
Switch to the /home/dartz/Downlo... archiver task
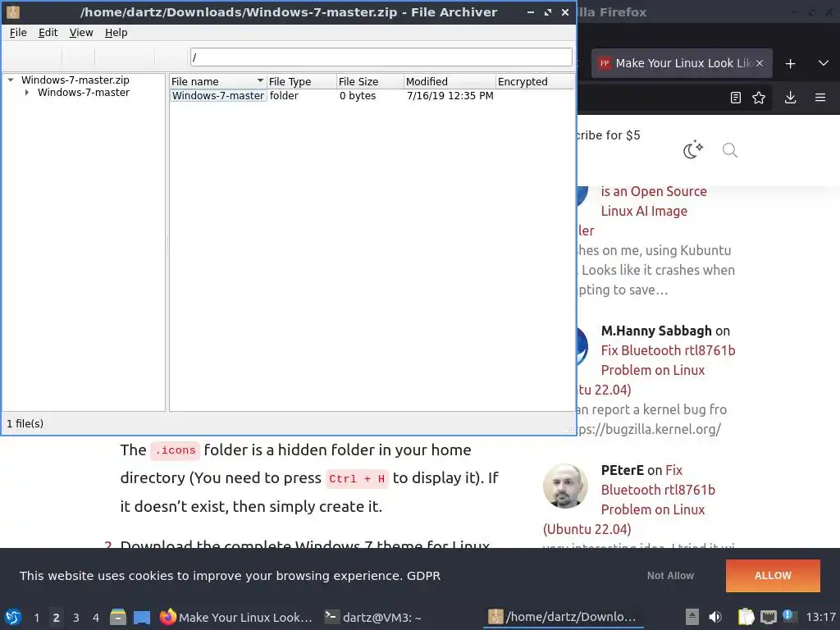563,617
